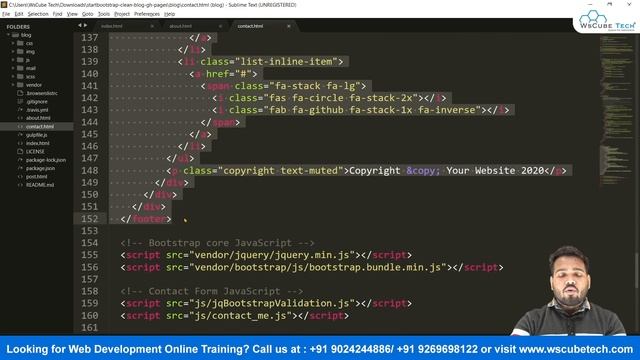Expand the img folder arrow

pos(13,51)
